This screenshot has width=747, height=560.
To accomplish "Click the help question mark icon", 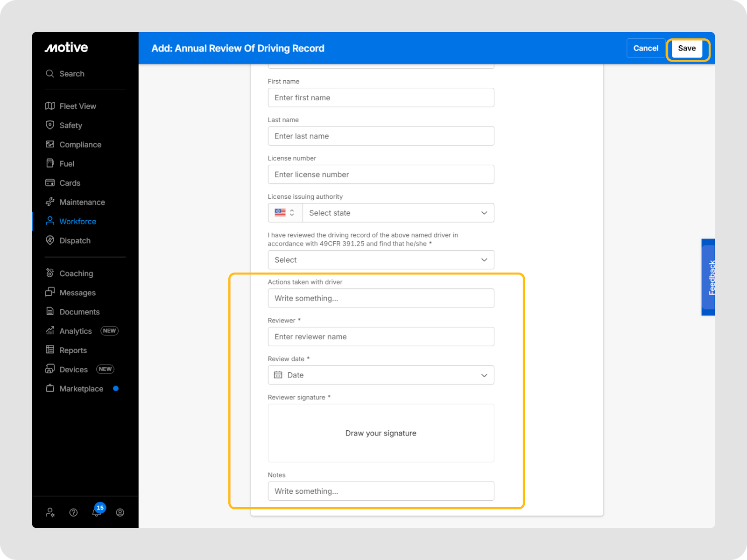I will click(x=73, y=512).
